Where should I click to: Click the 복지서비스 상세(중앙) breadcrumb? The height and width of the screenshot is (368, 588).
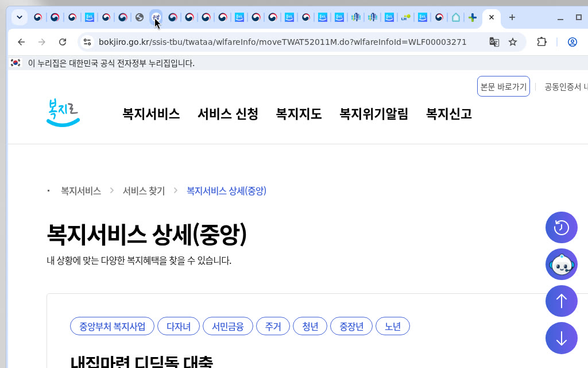(226, 191)
